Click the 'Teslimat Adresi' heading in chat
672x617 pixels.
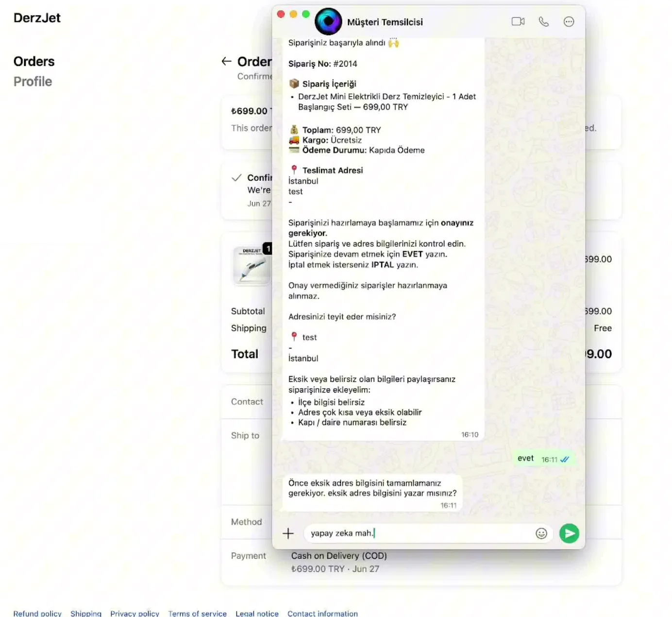click(x=333, y=170)
